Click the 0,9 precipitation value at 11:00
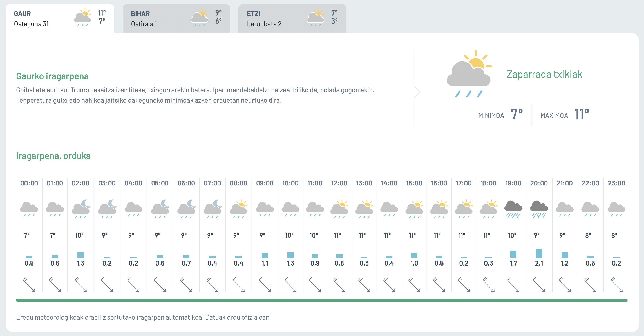Viewport: 644px width, 336px height. point(315,263)
